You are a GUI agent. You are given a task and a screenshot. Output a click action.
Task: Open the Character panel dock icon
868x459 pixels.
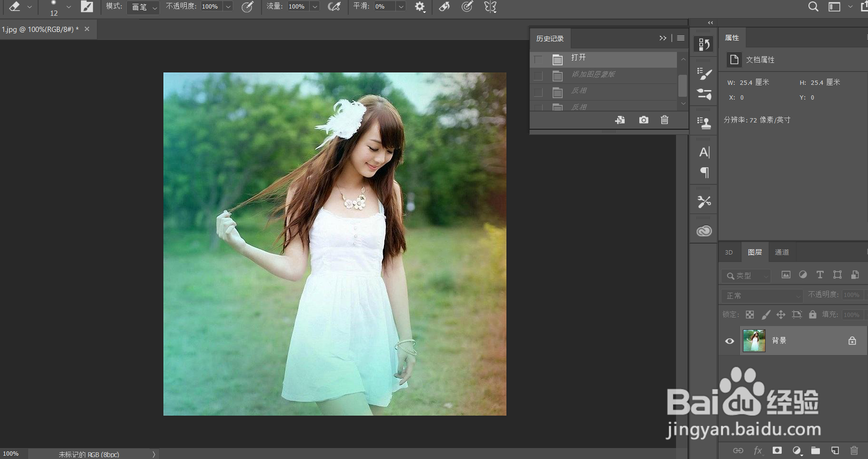point(704,152)
